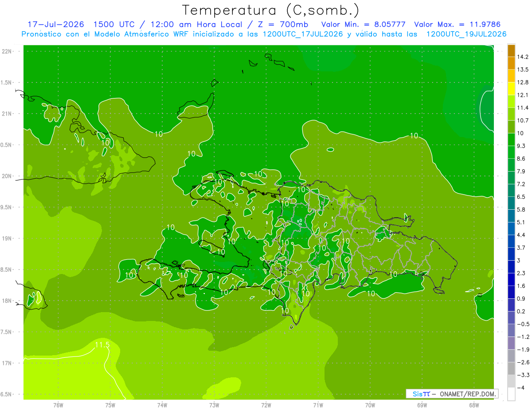Click the "SisTT – ONAMET/REP.DOM." label box
The width and height of the screenshot is (532, 411).
[x=452, y=394]
